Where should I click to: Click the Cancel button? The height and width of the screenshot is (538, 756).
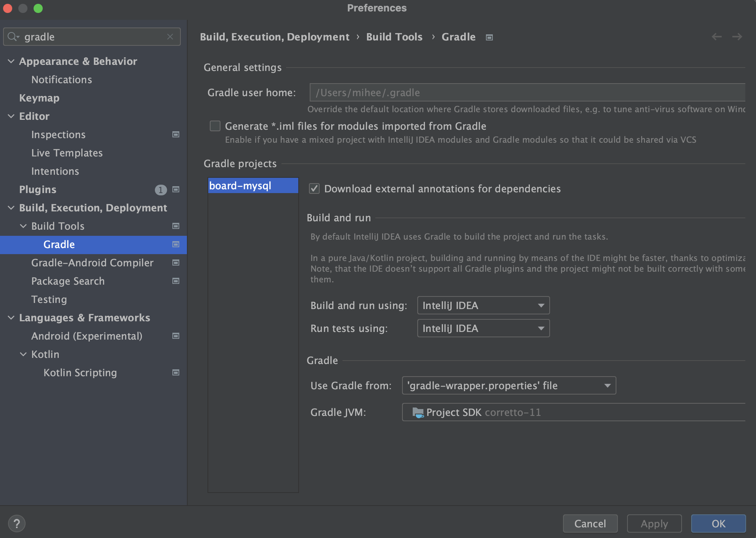click(590, 524)
